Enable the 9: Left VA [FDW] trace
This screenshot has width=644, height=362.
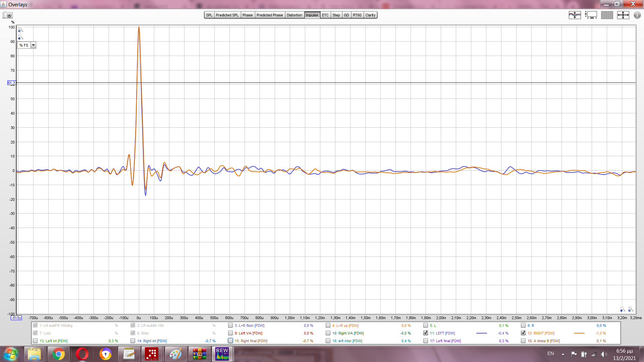click(230, 333)
